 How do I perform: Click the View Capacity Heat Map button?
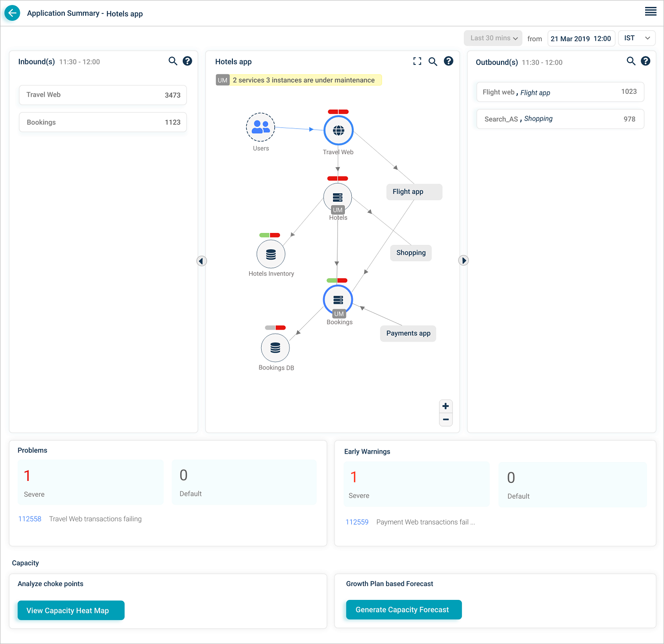click(x=71, y=610)
